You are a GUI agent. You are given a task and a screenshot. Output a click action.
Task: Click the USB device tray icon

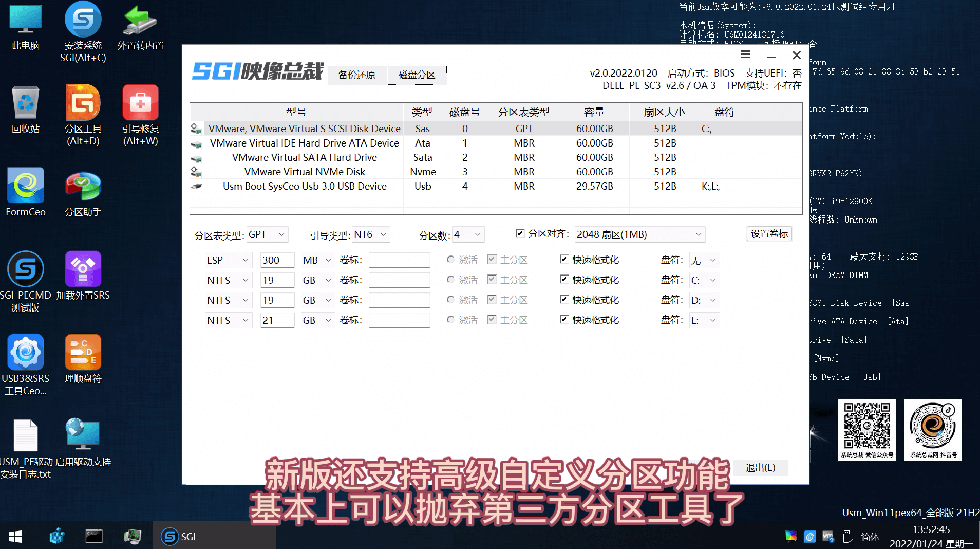coord(847,537)
